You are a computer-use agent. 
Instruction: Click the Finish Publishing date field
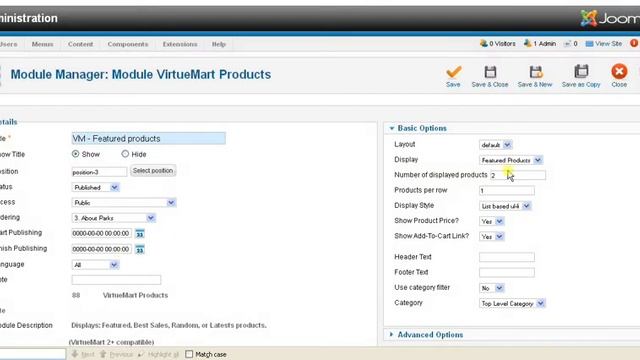[102, 249]
